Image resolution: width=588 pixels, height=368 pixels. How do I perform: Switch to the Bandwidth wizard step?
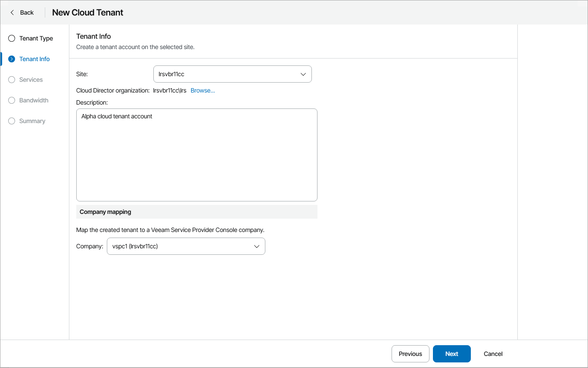tap(34, 100)
